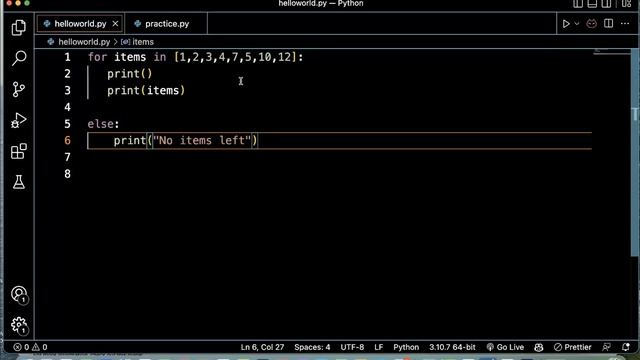
Task: Open the editor More Actions ellipsis menu
Action: tap(625, 24)
